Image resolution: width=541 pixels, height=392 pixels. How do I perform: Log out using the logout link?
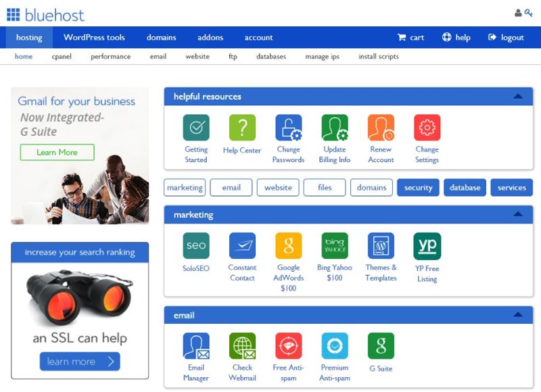pyautogui.click(x=506, y=37)
